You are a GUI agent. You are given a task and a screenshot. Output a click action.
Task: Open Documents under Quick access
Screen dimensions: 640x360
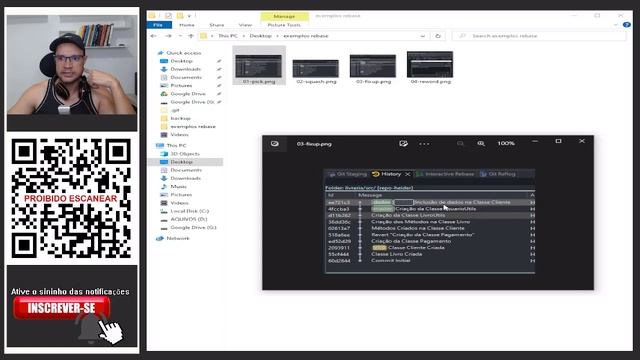point(186,77)
